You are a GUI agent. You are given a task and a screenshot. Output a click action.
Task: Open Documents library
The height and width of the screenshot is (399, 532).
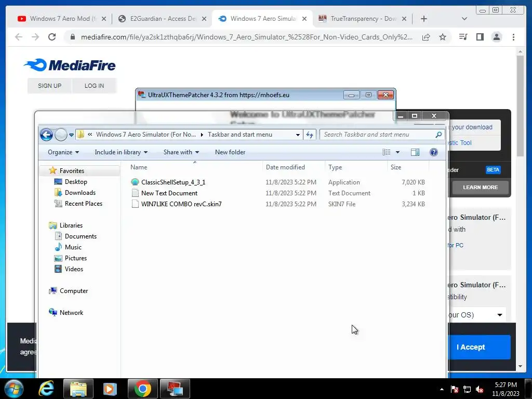click(x=81, y=236)
